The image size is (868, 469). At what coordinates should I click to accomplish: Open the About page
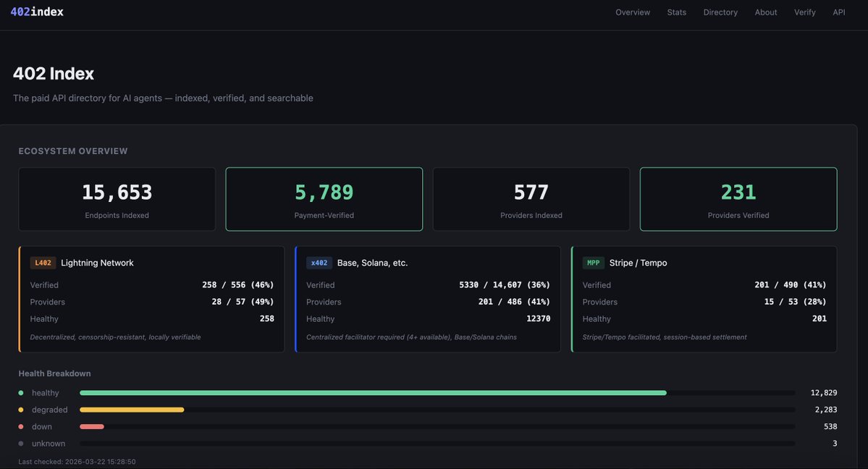766,12
